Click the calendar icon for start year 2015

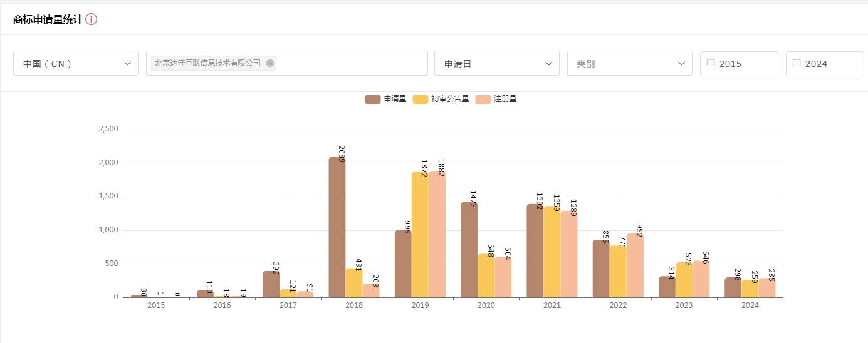(x=710, y=63)
